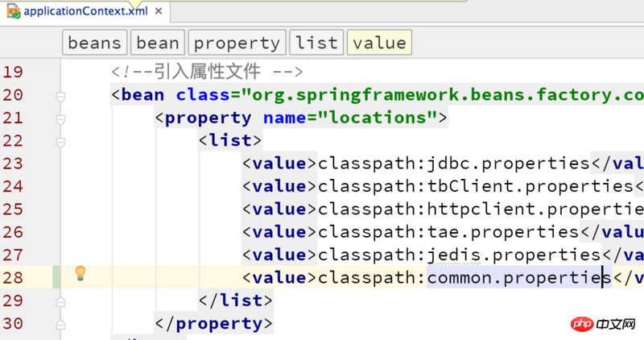Collapse the fold end marker at line 29
The height and width of the screenshot is (340, 644).
[61, 302]
